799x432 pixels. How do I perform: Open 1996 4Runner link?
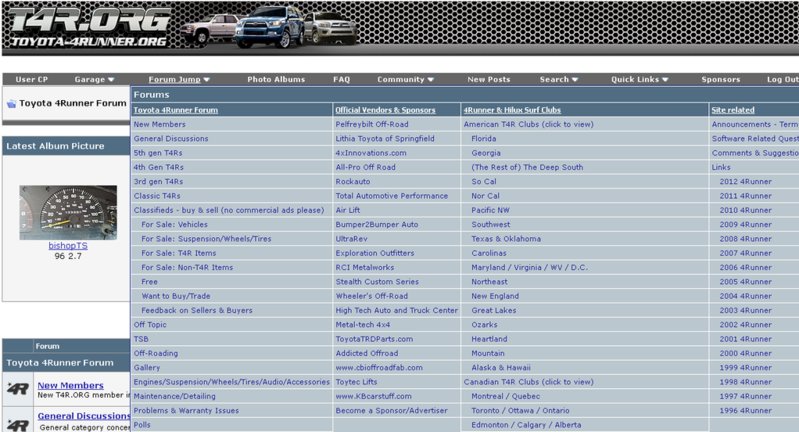click(745, 410)
